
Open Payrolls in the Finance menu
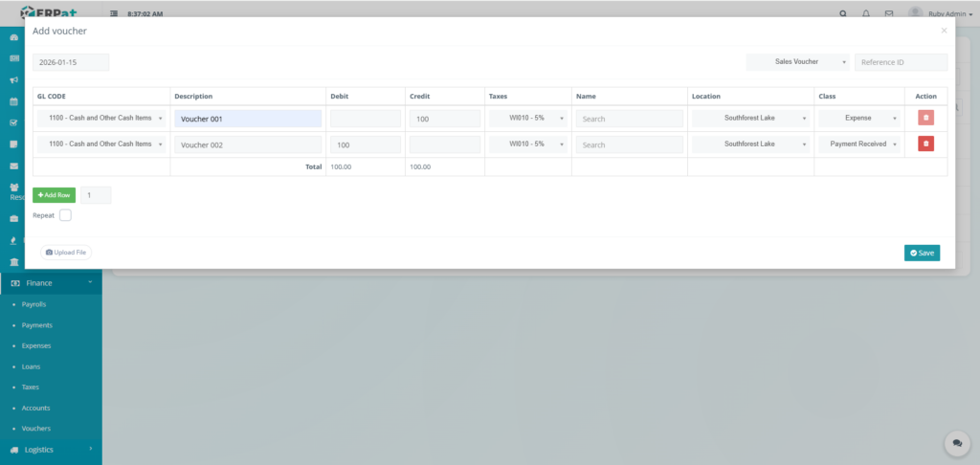[x=34, y=304]
